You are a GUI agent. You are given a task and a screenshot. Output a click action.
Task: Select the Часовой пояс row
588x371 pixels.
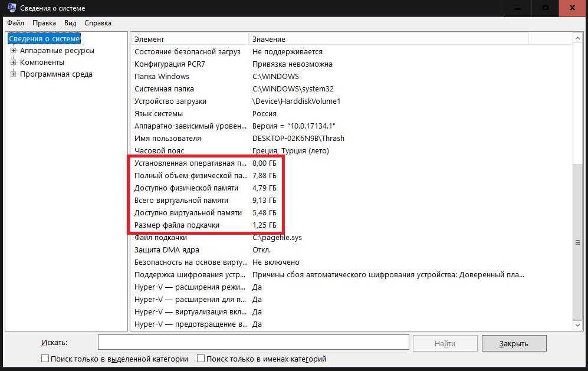point(352,151)
